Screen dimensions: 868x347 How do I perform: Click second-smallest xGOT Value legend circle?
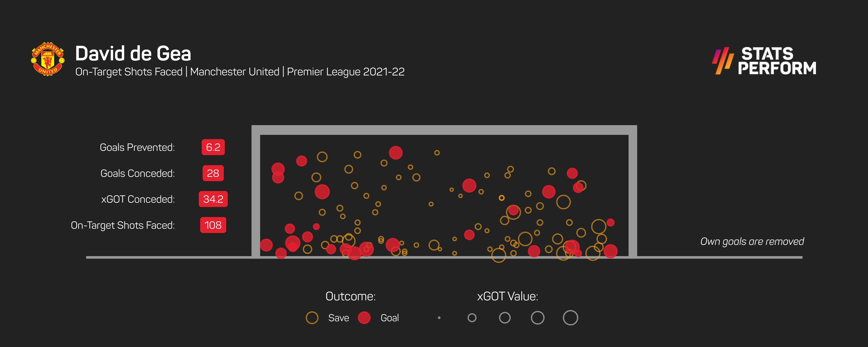pos(472,318)
